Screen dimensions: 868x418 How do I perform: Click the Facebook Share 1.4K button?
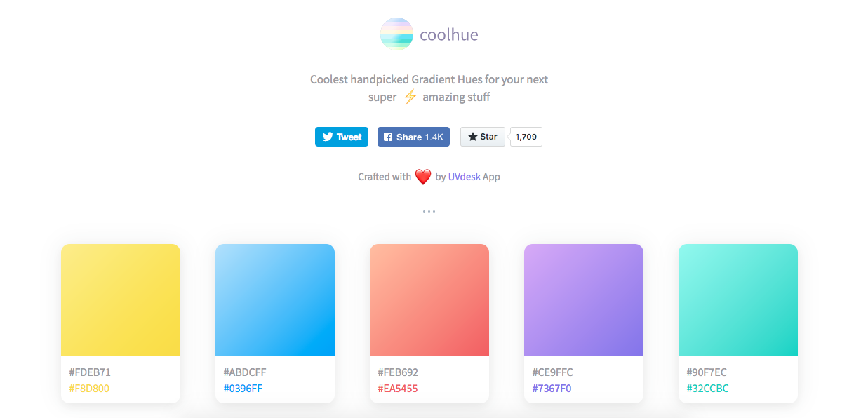[x=413, y=137]
